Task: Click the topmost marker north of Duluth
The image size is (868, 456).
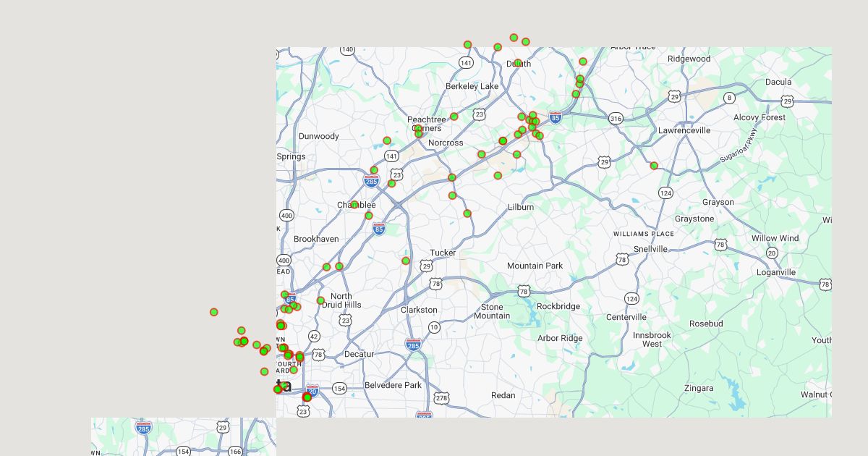Action: pos(514,38)
